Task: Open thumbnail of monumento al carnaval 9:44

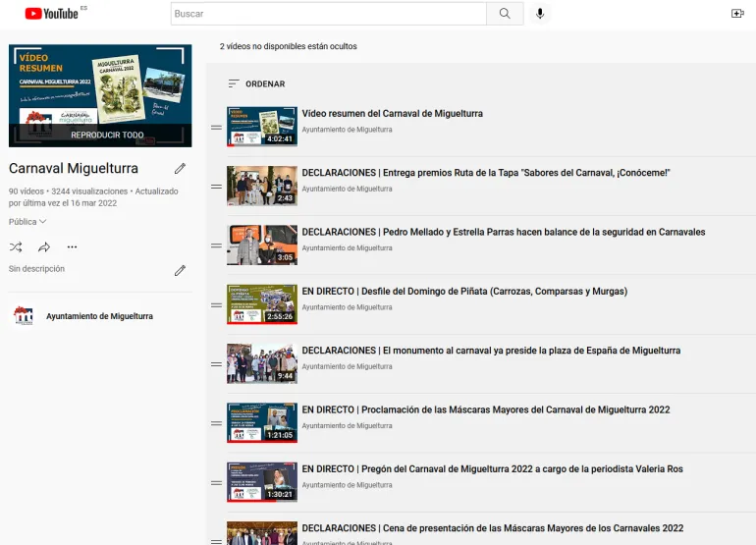Action: click(262, 363)
